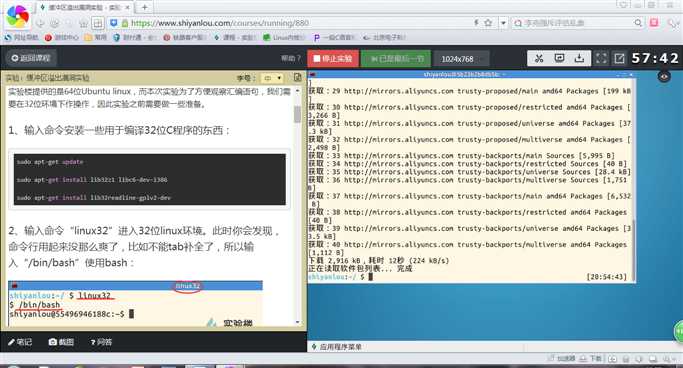Open lab in new window icon
This screenshot has height=368, width=683.
619,58
